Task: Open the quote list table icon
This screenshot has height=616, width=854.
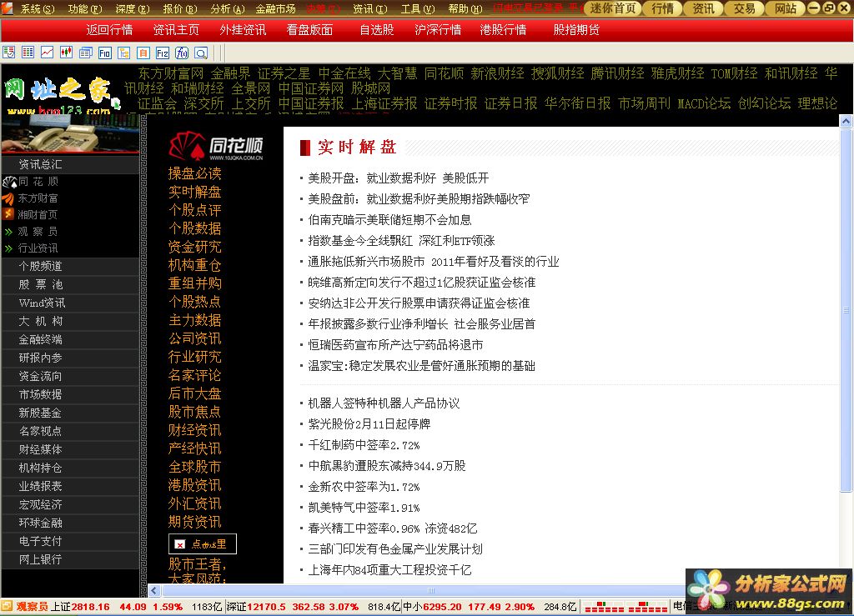Action: 28,53
